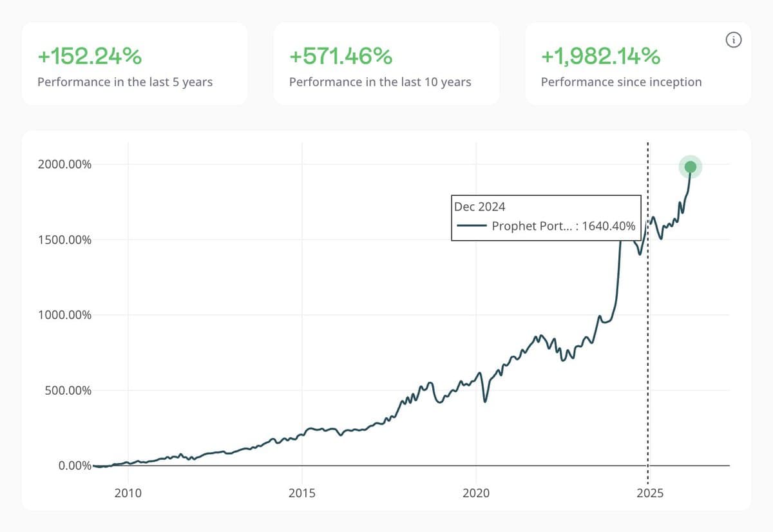Image resolution: width=773 pixels, height=532 pixels.
Task: Select the +1,982.14% since-inception value
Action: [600, 56]
